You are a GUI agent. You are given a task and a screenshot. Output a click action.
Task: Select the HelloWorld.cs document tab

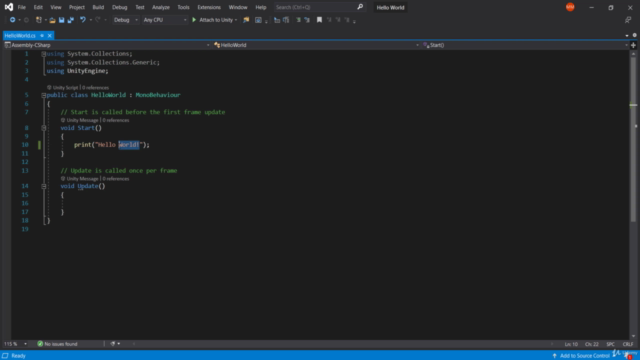coord(20,36)
